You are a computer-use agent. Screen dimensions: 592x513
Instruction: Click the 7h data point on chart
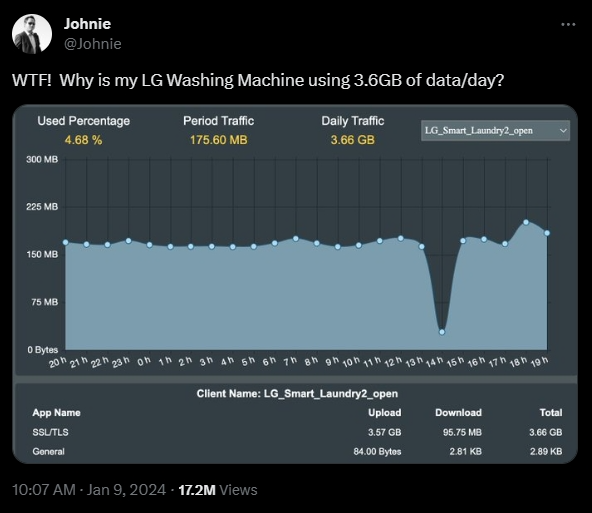296,239
